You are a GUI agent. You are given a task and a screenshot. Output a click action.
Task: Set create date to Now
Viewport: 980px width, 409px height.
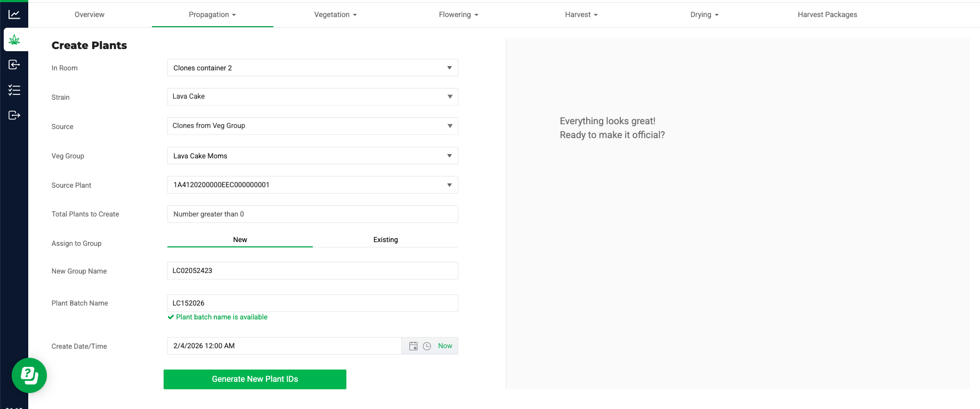coord(445,346)
